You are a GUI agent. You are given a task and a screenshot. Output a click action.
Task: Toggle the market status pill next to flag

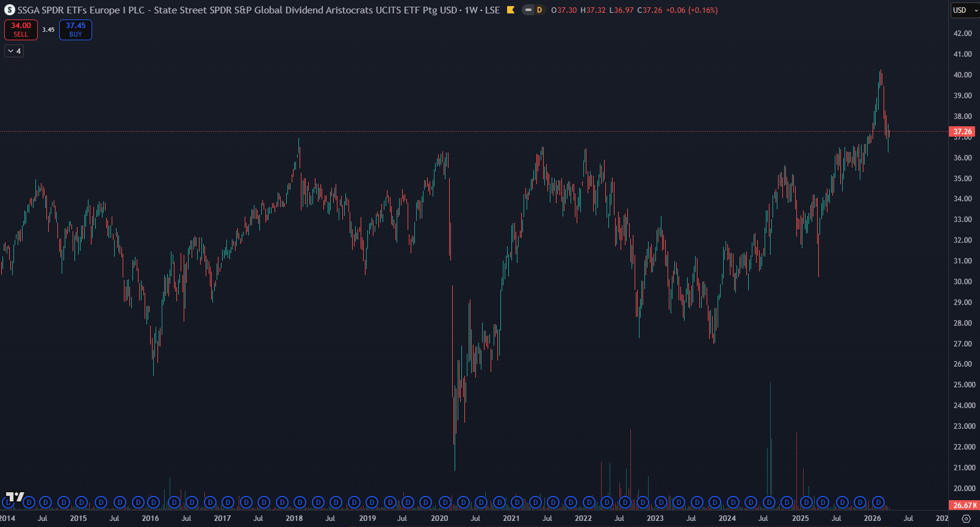(x=528, y=10)
